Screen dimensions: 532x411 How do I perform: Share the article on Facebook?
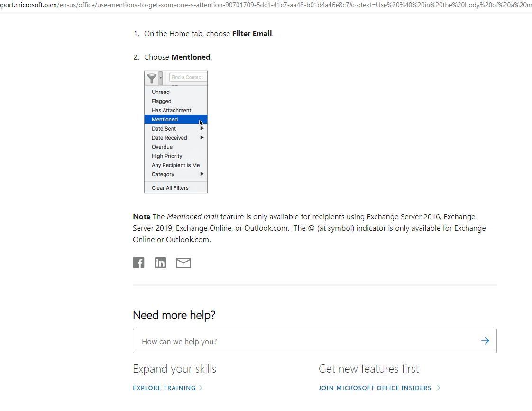[x=138, y=262]
